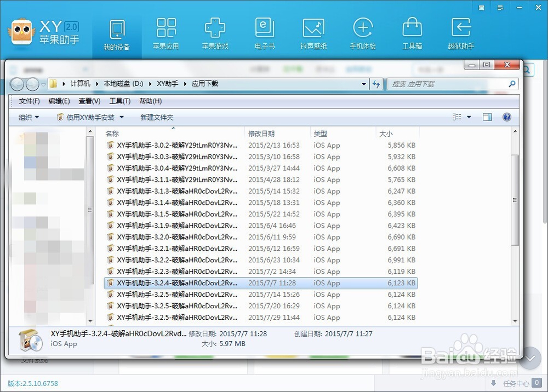
Task: Select XY手机助手-3.2.0 file
Action: pos(261,237)
